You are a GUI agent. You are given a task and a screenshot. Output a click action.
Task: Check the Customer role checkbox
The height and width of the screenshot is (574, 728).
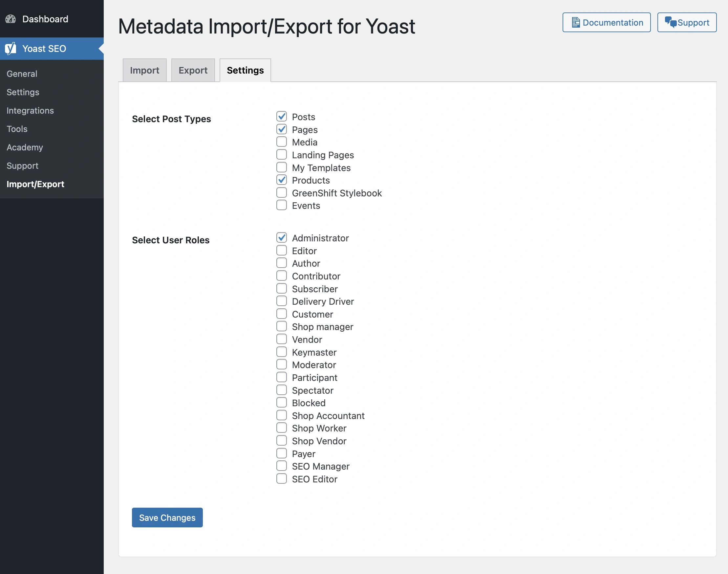click(282, 313)
